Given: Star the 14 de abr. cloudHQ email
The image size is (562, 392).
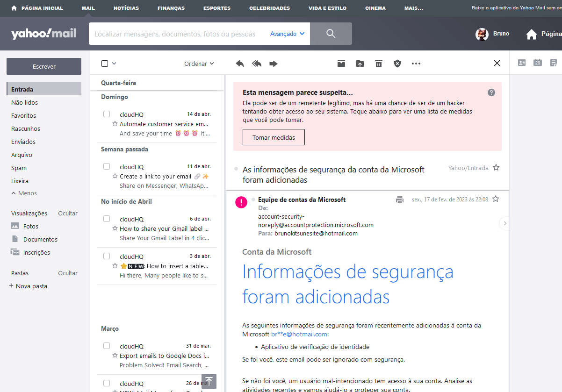Looking at the screenshot, I should tap(115, 124).
